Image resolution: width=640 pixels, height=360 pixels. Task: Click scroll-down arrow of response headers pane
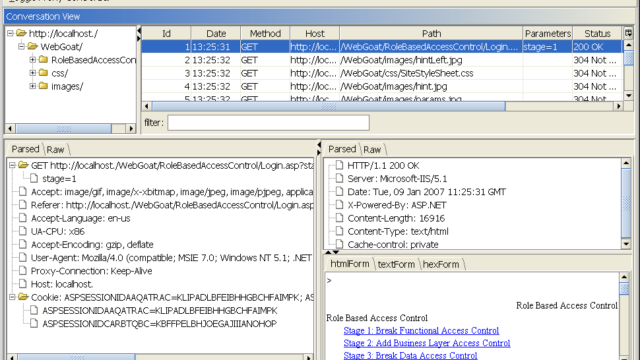point(626,244)
